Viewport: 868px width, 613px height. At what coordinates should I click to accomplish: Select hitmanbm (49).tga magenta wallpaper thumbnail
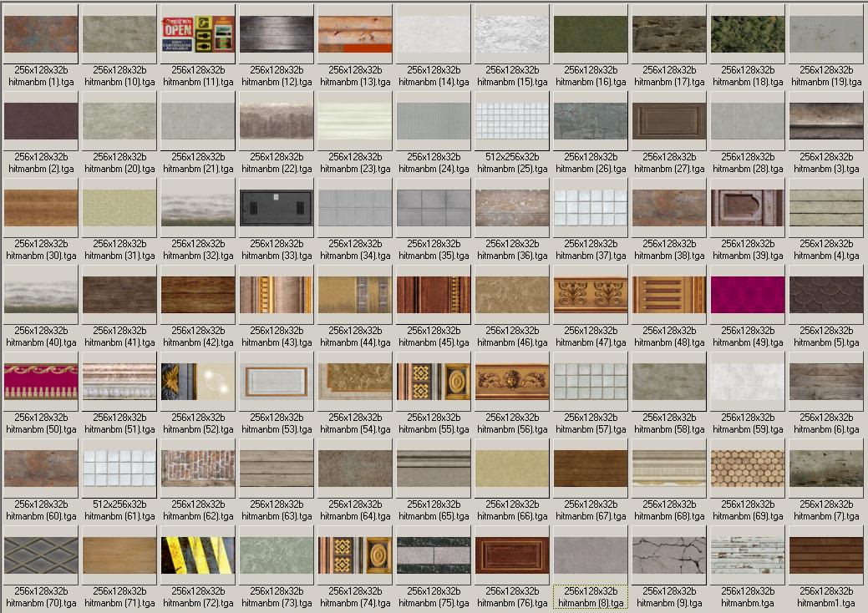(x=748, y=295)
